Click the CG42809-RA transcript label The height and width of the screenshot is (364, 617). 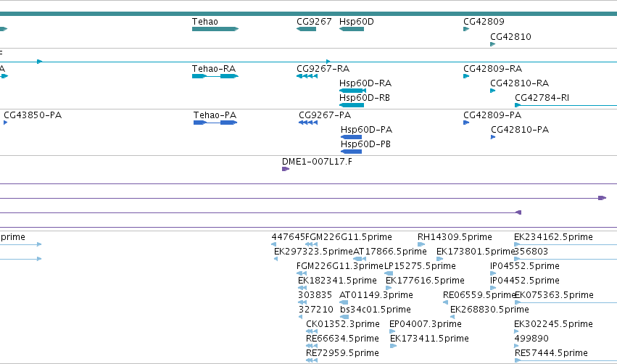(x=492, y=68)
